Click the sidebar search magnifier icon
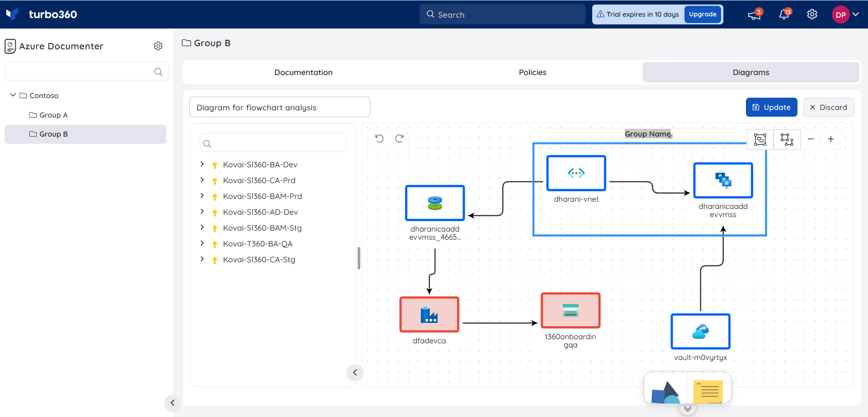The width and height of the screenshot is (868, 417). [158, 71]
